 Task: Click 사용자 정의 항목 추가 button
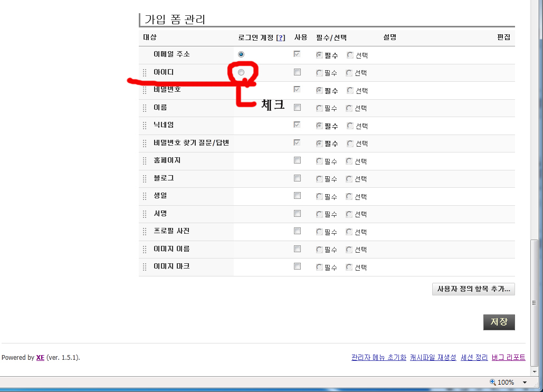473,289
